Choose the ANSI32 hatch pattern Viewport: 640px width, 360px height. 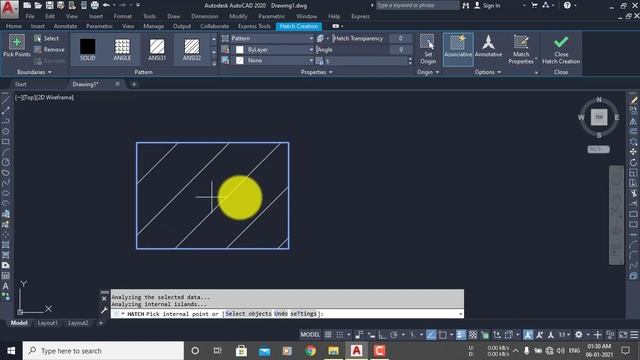(x=191, y=49)
